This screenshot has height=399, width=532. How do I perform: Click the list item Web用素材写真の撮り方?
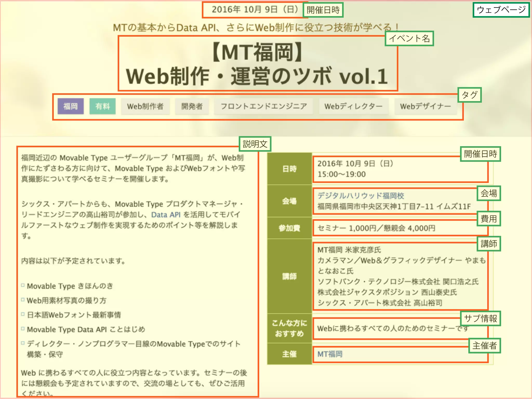pyautogui.click(x=67, y=301)
